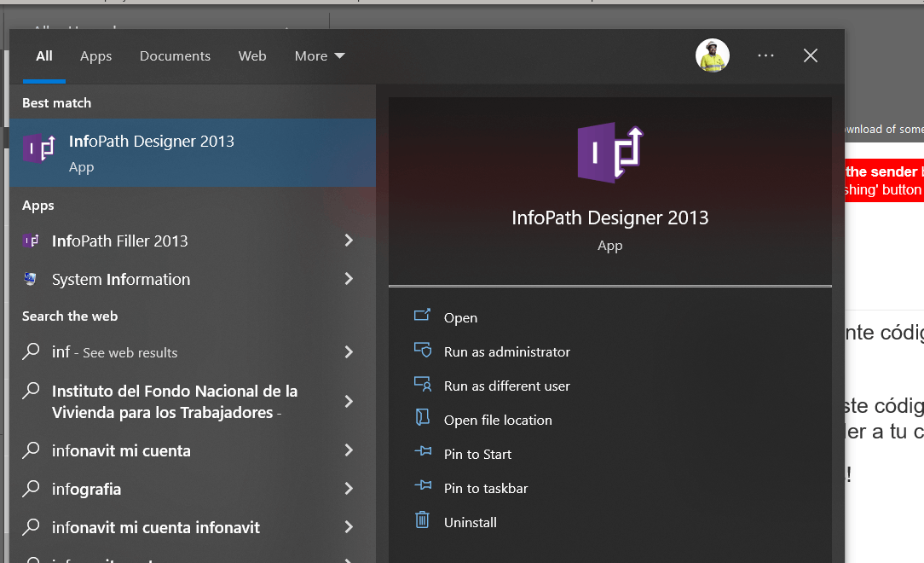Screen dimensions: 924x563
Task: Click search icon beside 'inf' suggestion
Action: (31, 351)
